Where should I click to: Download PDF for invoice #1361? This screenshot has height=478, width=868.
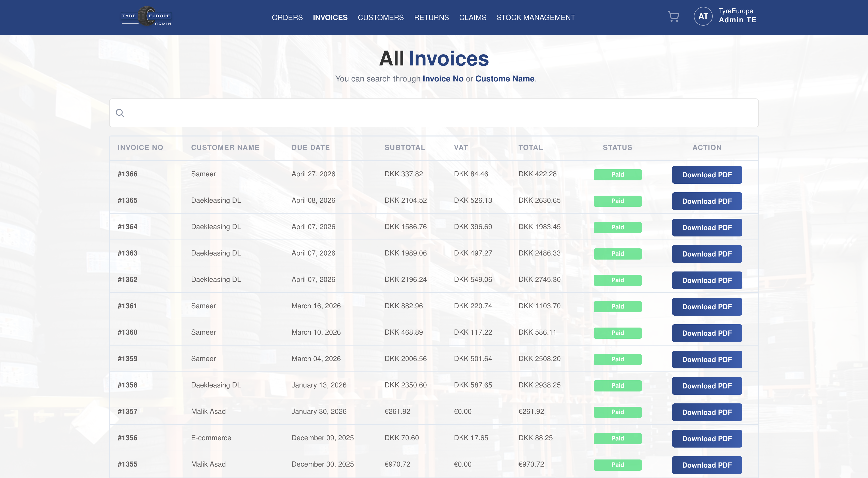[x=707, y=306]
